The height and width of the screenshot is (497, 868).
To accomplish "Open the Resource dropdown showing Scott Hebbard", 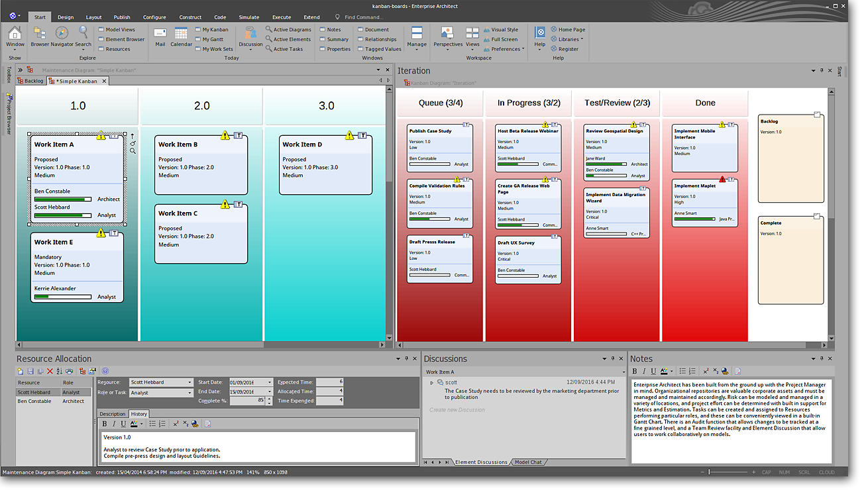I will pos(190,382).
